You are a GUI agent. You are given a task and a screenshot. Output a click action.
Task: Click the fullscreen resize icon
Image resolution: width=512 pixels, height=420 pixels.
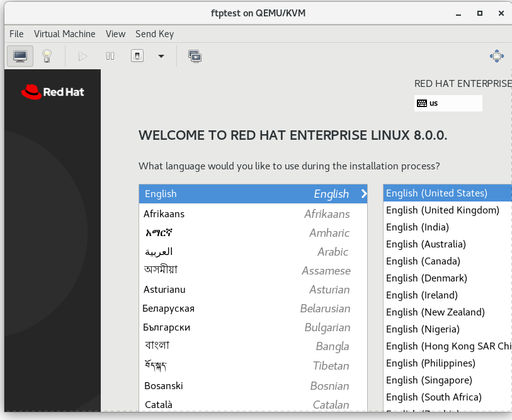point(497,56)
